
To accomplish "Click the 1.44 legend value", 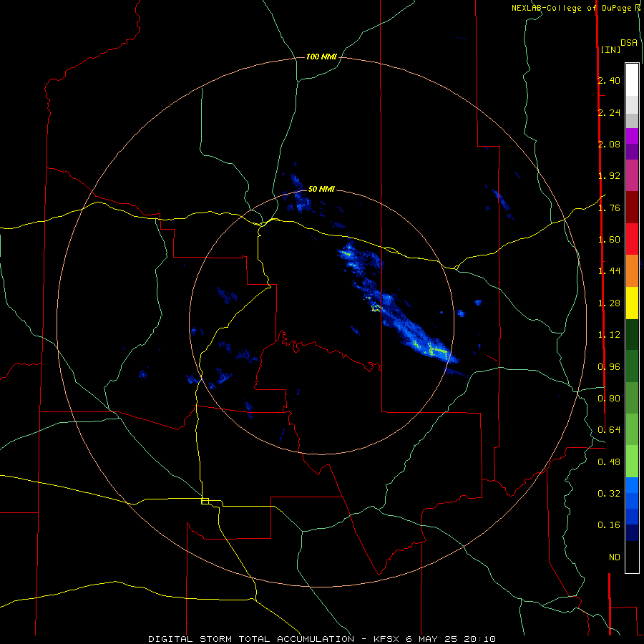I will [609, 270].
